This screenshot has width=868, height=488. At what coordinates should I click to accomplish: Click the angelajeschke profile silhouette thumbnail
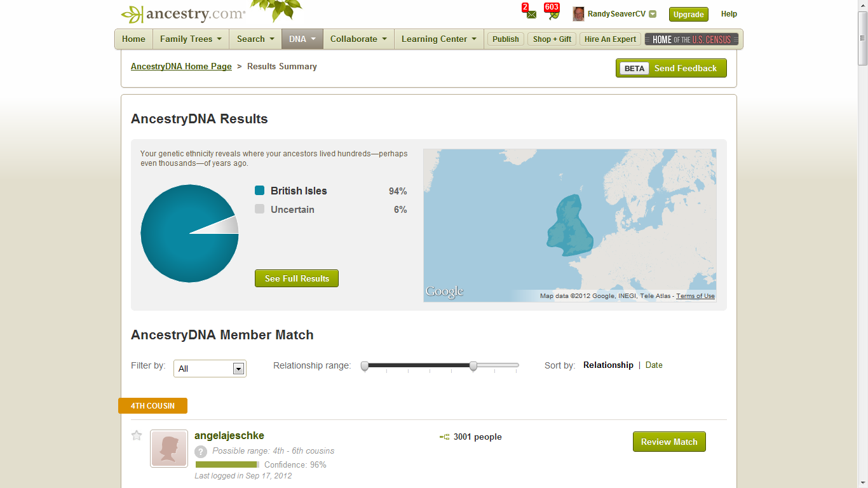(x=169, y=449)
